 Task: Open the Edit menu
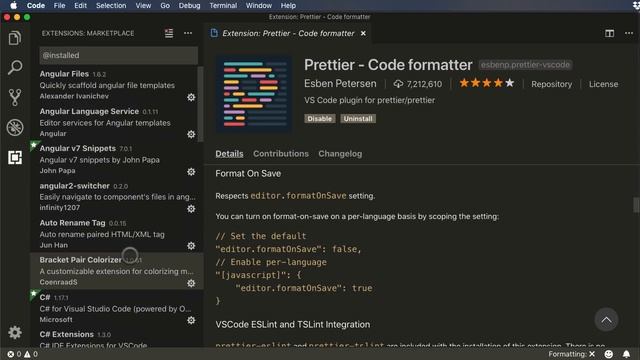[x=80, y=6]
